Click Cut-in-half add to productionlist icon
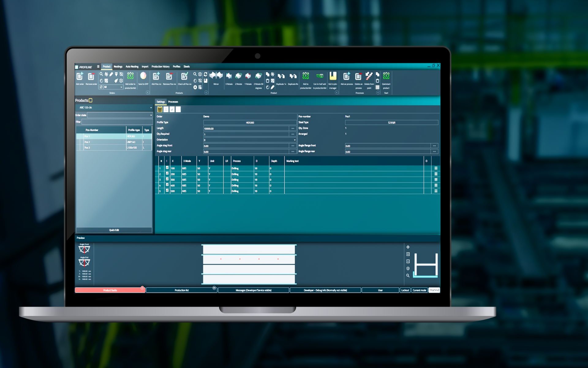 click(x=319, y=76)
